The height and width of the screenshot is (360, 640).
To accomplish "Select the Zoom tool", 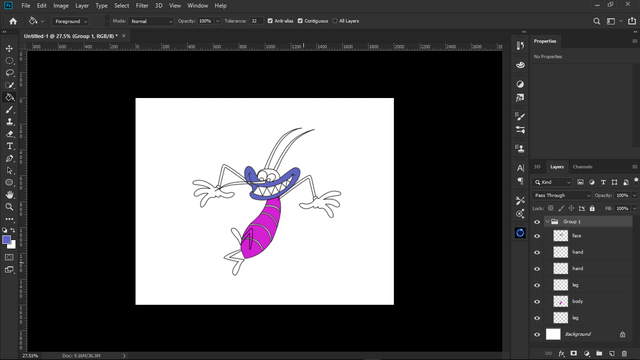I will 9,207.
